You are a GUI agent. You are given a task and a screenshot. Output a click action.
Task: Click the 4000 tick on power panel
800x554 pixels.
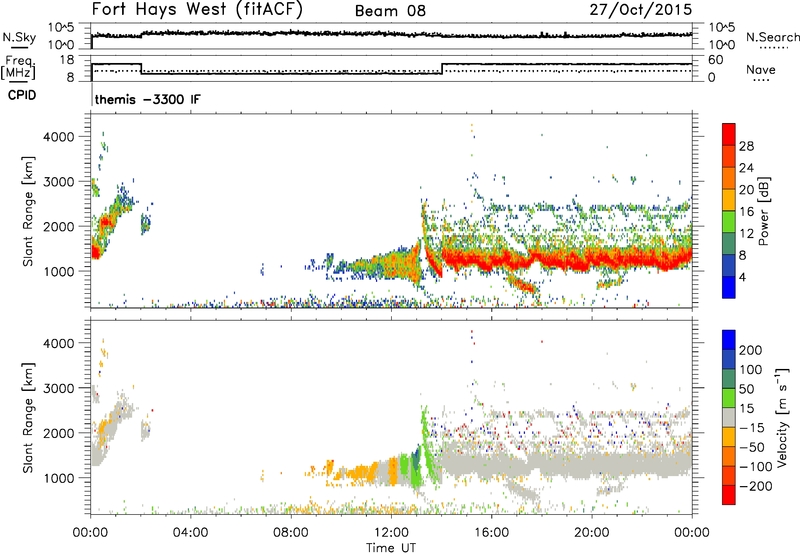pos(58,137)
